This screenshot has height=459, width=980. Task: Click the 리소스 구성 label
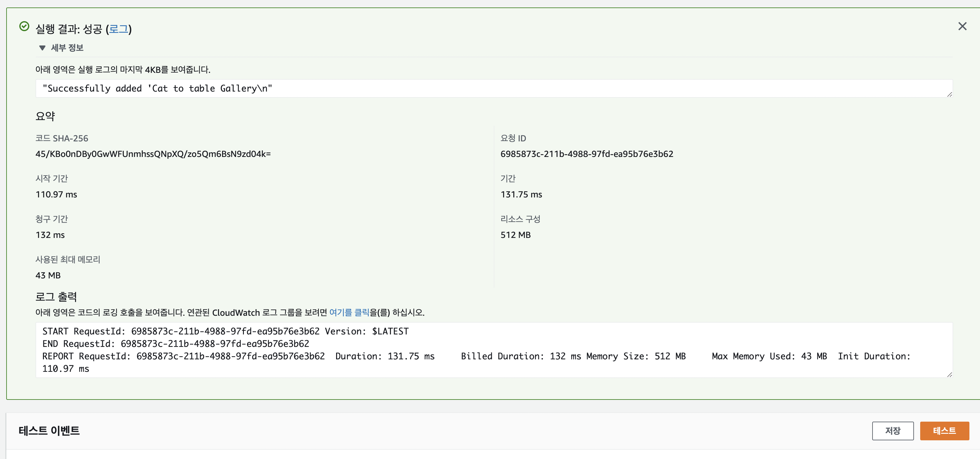tap(520, 219)
